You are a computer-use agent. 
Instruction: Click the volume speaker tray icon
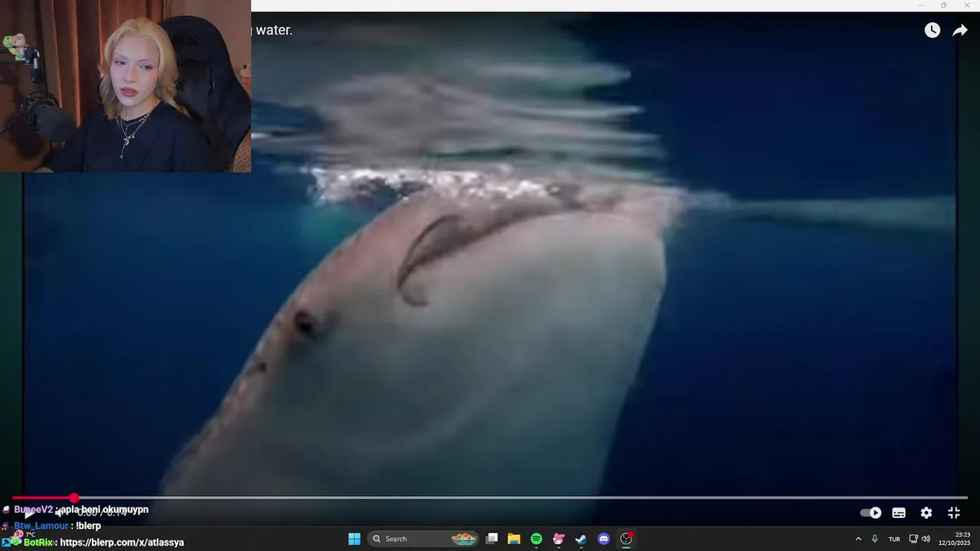tap(926, 539)
